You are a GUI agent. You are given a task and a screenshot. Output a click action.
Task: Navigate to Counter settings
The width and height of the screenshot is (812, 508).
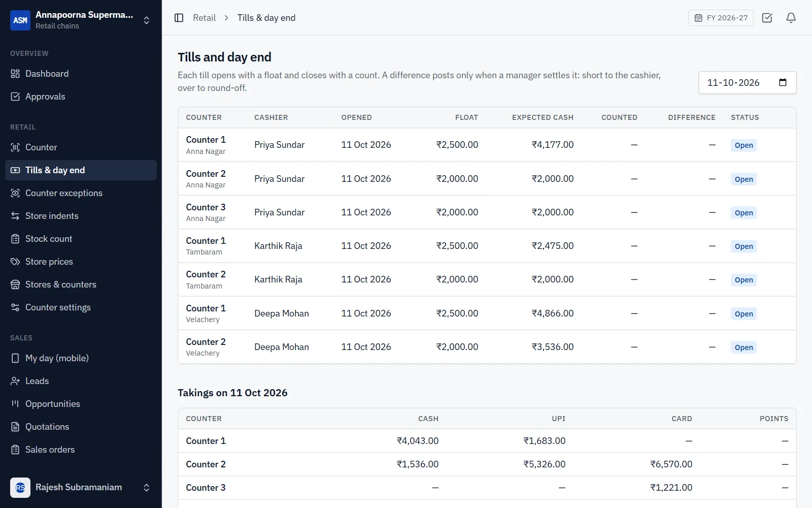tap(81, 307)
